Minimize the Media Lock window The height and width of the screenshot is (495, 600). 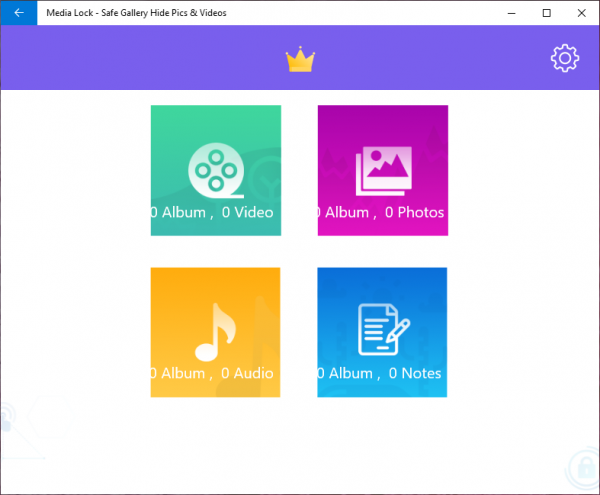[x=511, y=13]
